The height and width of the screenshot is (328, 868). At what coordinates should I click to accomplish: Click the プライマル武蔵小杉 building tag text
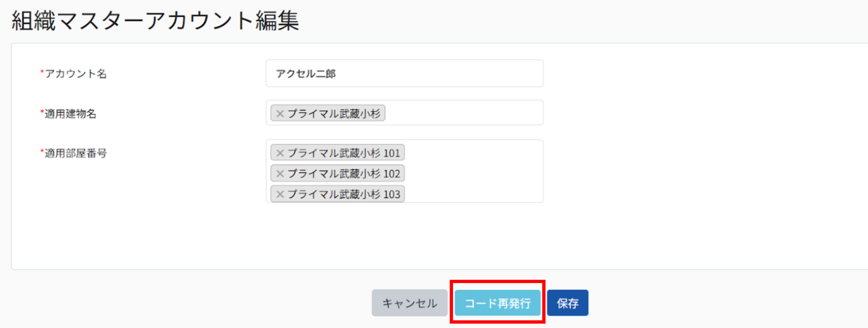(334, 114)
